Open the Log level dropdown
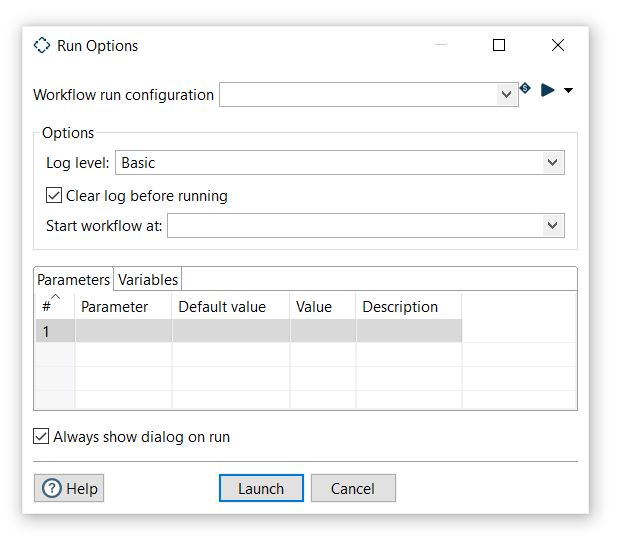619x538 pixels. pyautogui.click(x=552, y=163)
